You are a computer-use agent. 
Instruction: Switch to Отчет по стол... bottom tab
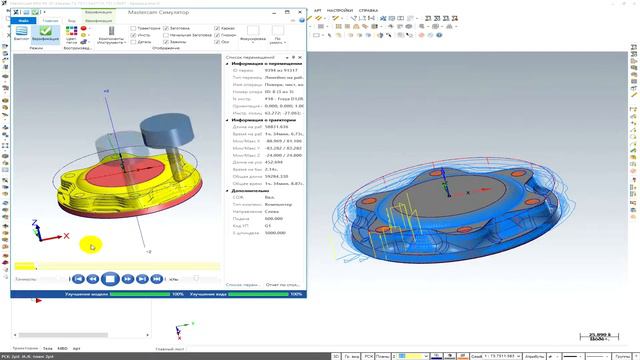click(x=283, y=284)
